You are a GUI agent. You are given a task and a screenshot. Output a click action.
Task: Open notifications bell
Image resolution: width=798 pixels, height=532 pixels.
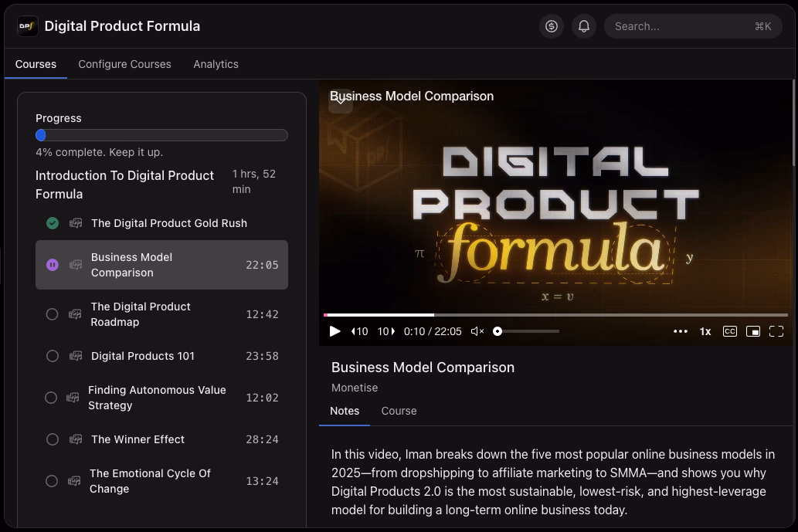point(584,26)
